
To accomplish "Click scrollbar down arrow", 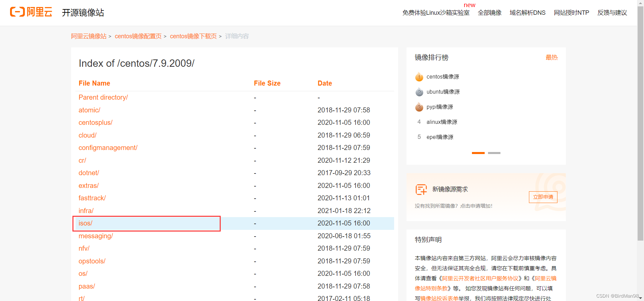I will pos(641,298).
